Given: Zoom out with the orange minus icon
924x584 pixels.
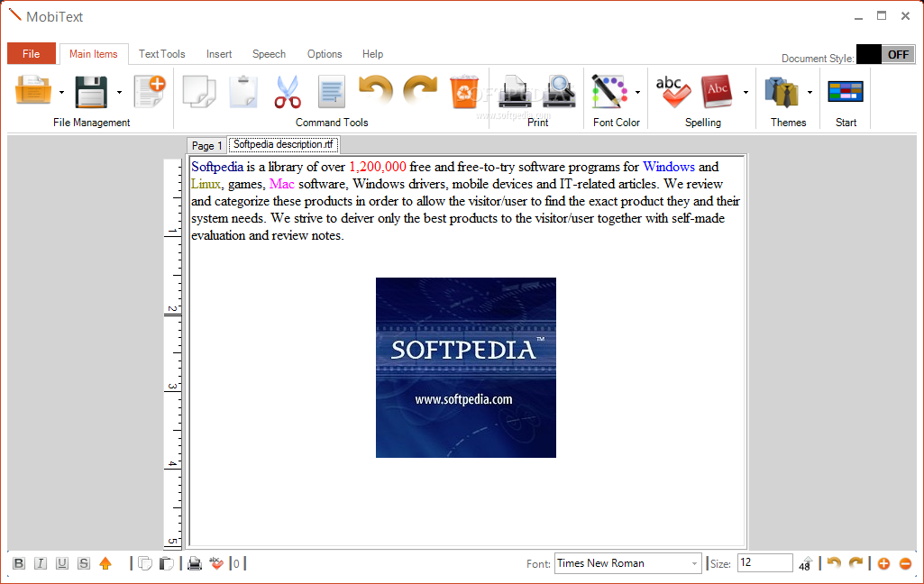Looking at the screenshot, I should pos(906,564).
